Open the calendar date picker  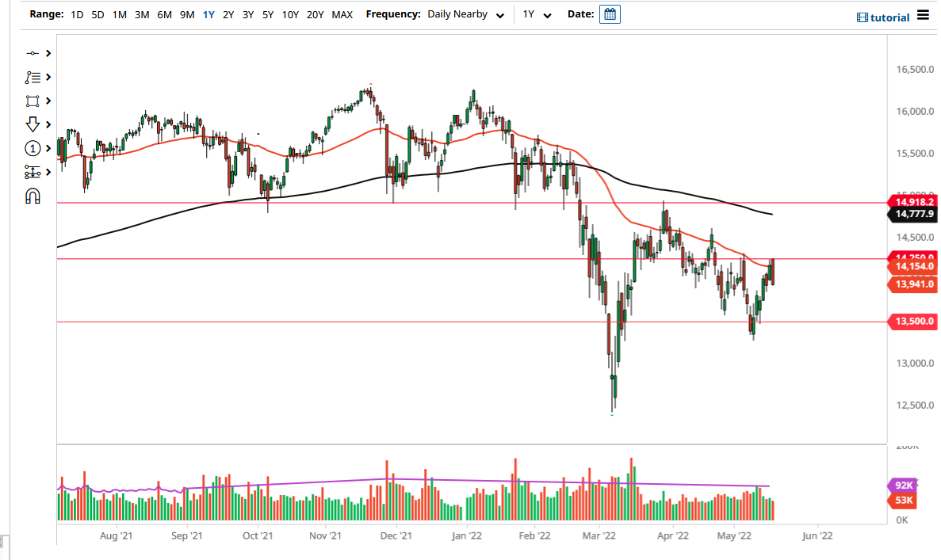[x=609, y=14]
